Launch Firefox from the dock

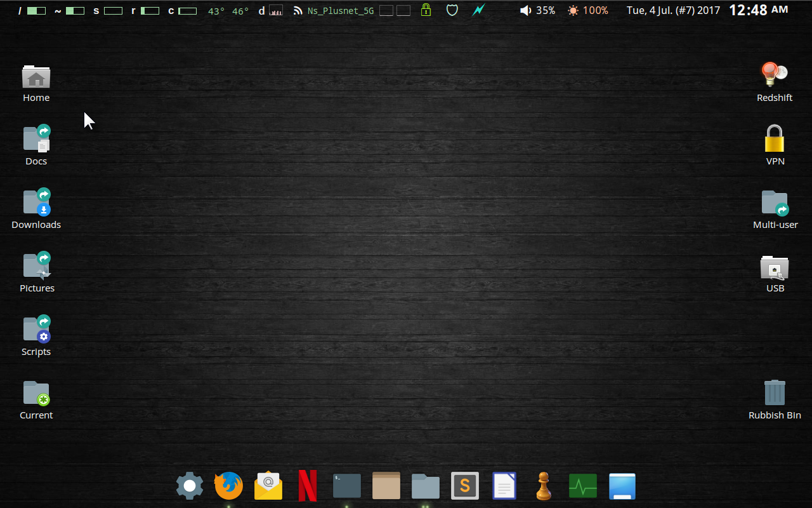[x=228, y=486]
